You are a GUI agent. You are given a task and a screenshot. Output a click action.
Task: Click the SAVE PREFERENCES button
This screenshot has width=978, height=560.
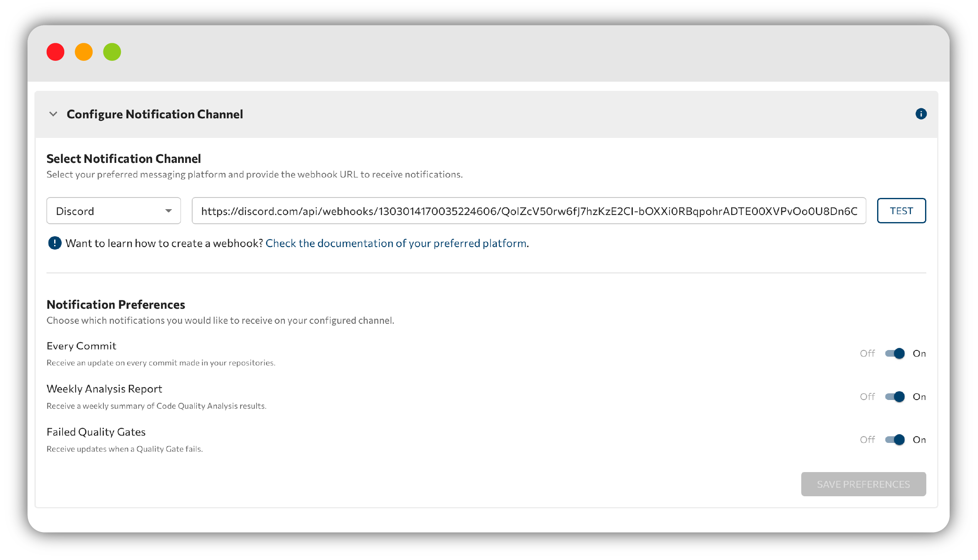point(863,484)
